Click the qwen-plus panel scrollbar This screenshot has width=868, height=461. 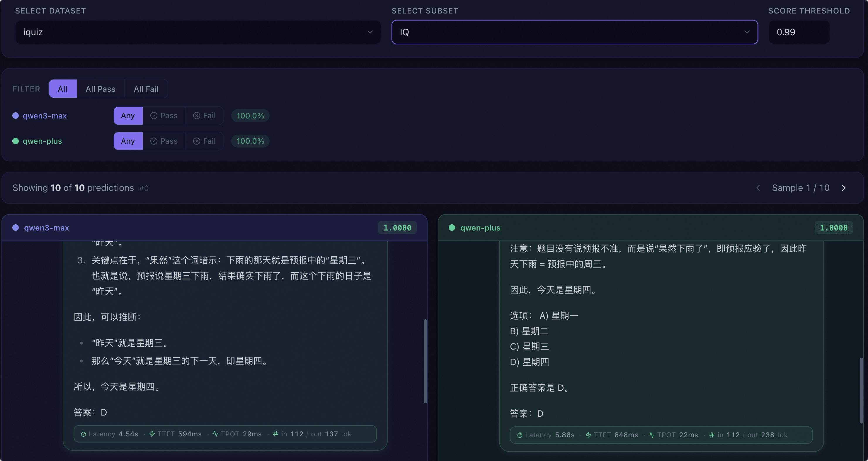[x=862, y=390]
